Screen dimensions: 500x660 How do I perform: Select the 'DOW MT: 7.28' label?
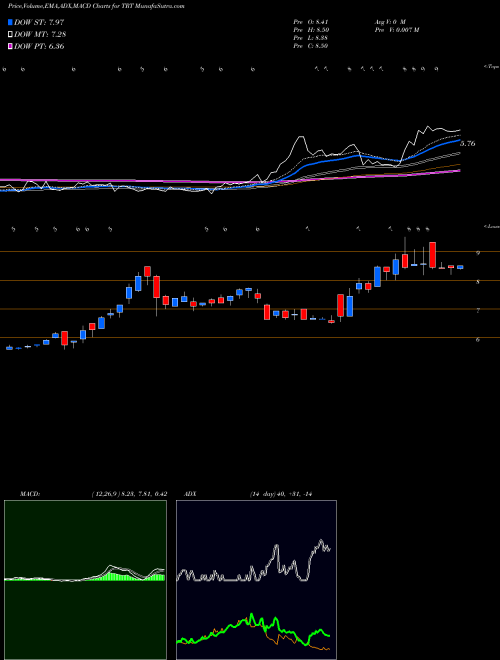click(x=40, y=35)
